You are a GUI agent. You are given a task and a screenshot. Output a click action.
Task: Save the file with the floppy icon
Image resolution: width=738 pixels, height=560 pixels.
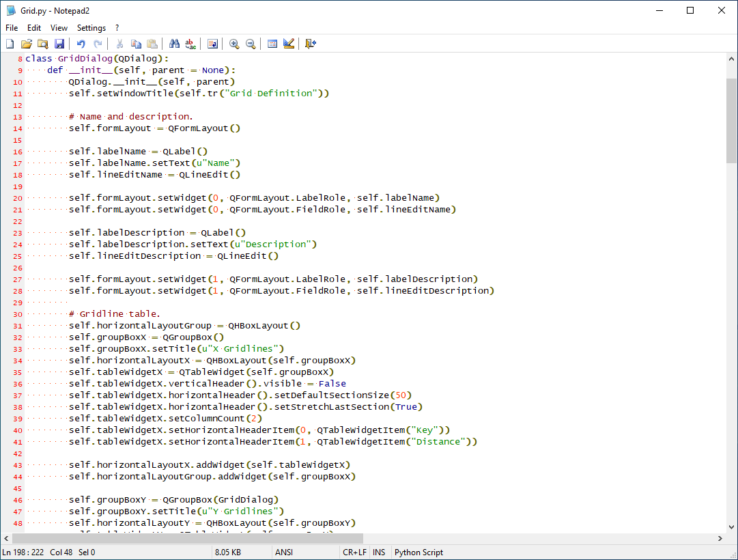[59, 44]
